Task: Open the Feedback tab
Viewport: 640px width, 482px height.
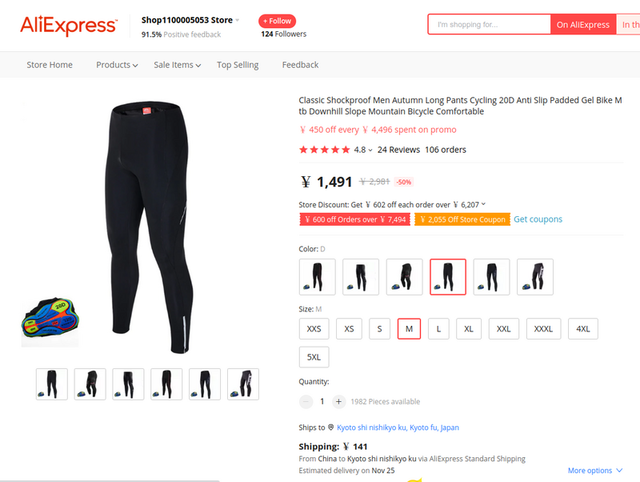Action: pyautogui.click(x=300, y=65)
